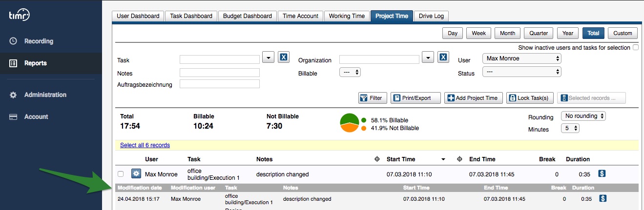Switch to Task Dashboard tab
Viewport: 644px width, 210px height.
[191, 16]
